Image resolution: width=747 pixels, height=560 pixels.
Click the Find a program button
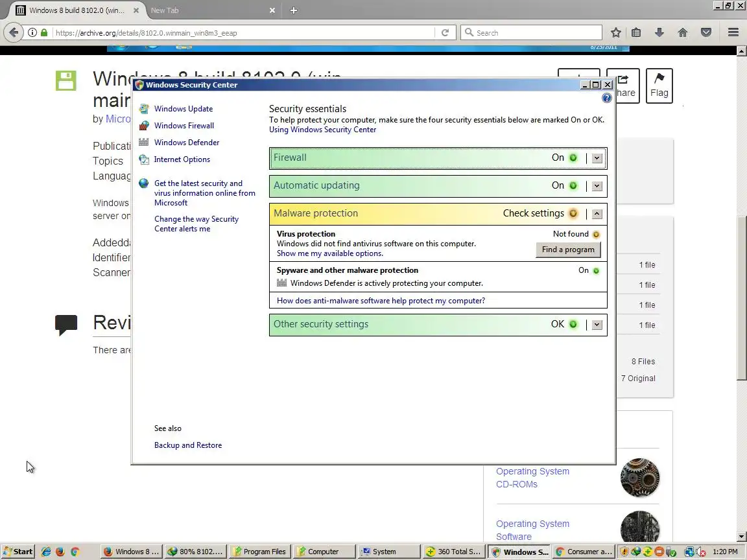pyautogui.click(x=568, y=250)
